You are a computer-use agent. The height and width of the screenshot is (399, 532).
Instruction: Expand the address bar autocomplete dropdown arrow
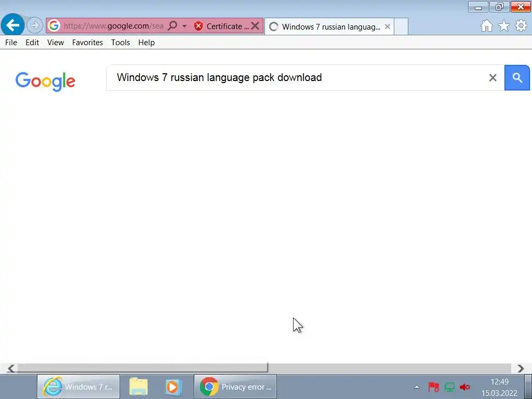point(184,26)
